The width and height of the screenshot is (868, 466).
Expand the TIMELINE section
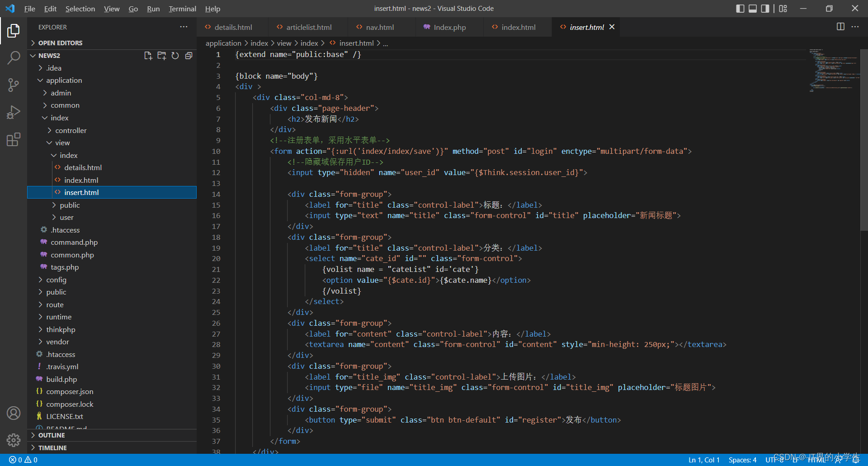click(x=112, y=448)
